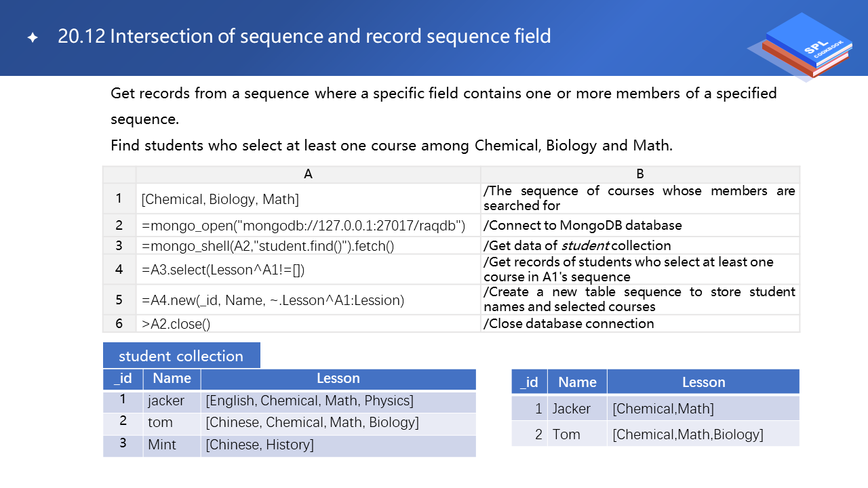Screen dimensions: 868x488
Task: Click the Lesson header in student collection table
Action: pyautogui.click(x=338, y=378)
